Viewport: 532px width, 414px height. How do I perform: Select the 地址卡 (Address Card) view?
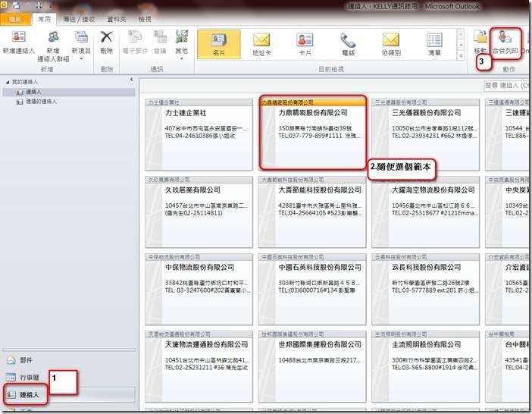[x=261, y=44]
